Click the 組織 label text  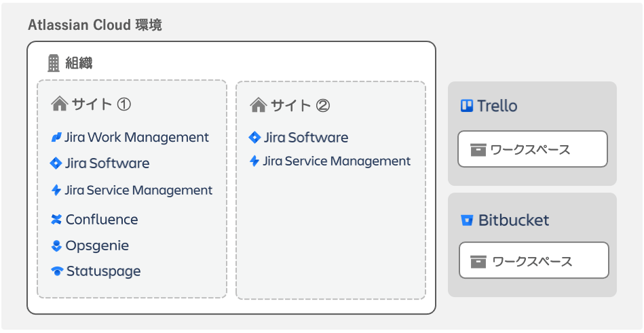[79, 63]
